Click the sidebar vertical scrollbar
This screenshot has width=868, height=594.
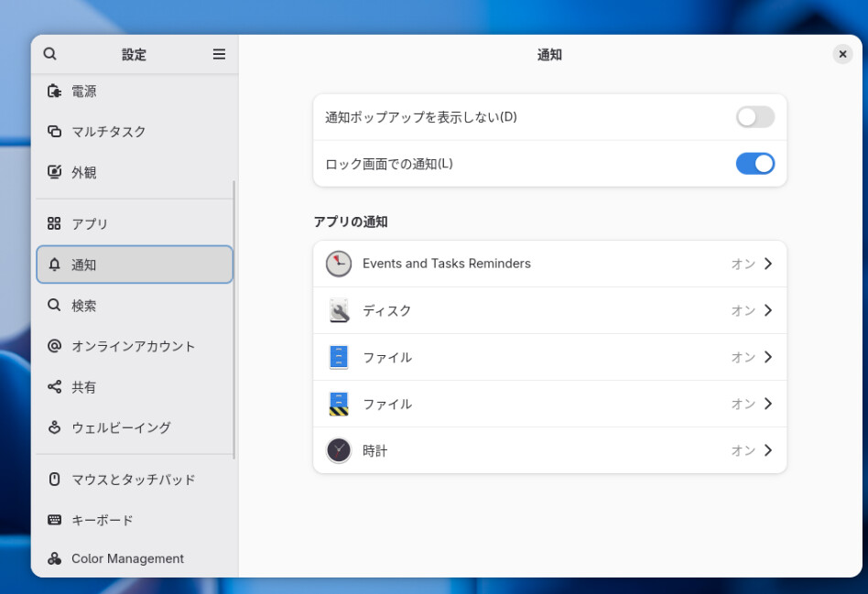(x=234, y=320)
